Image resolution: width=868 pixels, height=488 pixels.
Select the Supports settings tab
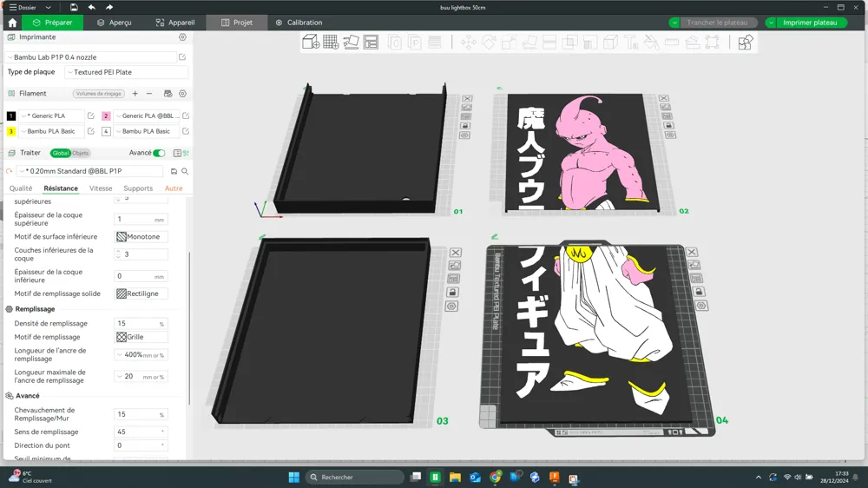(x=138, y=188)
